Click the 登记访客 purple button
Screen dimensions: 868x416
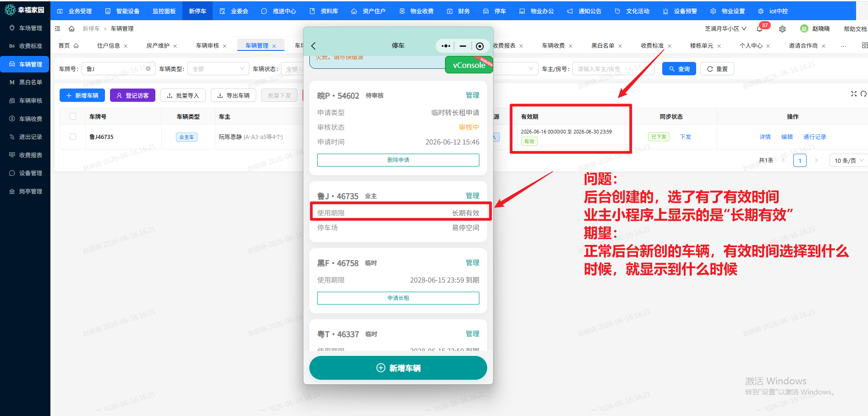(132, 95)
